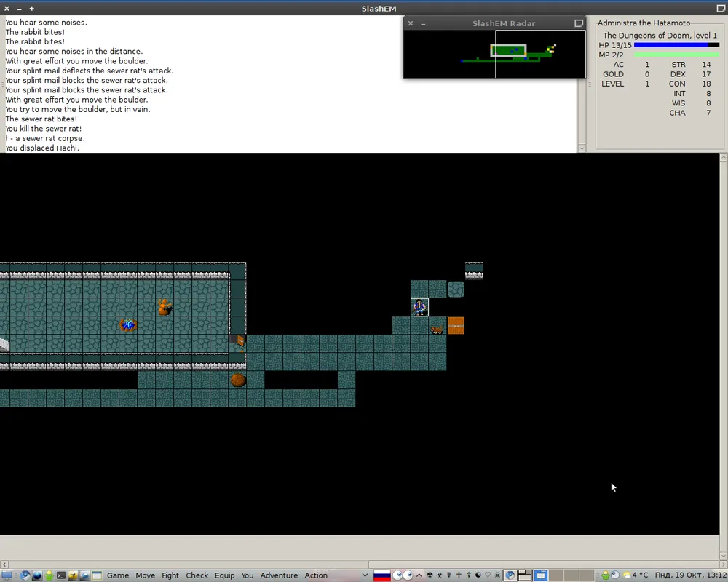The image size is (728, 582).
Task: Open the menu bar overflow chevron
Action: pyautogui.click(x=365, y=575)
